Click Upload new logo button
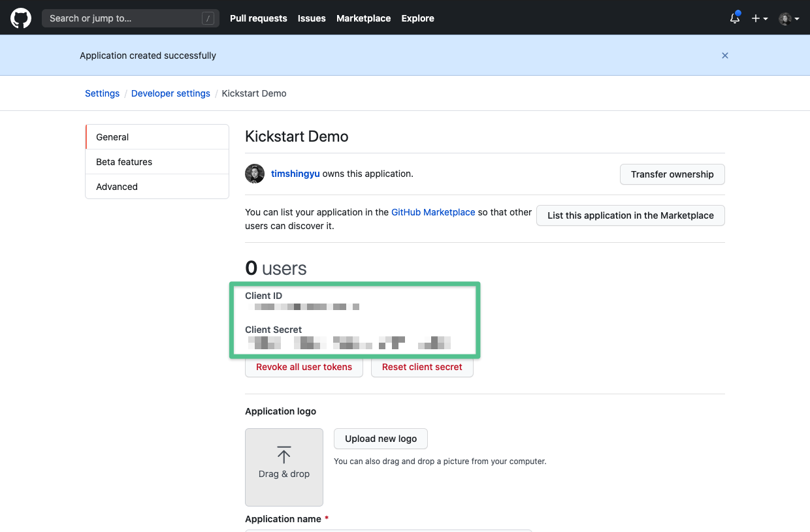 tap(381, 439)
